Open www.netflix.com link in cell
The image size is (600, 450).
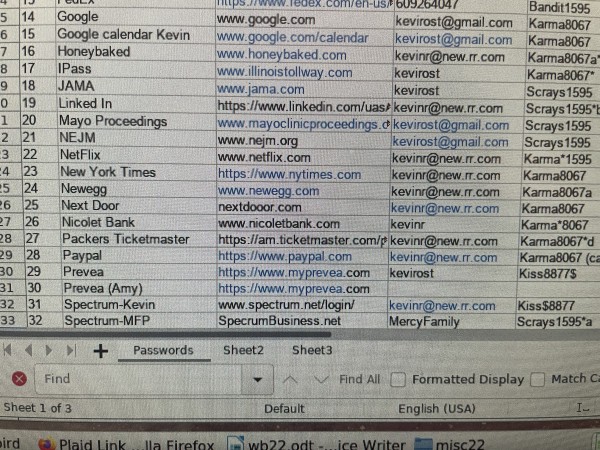point(264,157)
